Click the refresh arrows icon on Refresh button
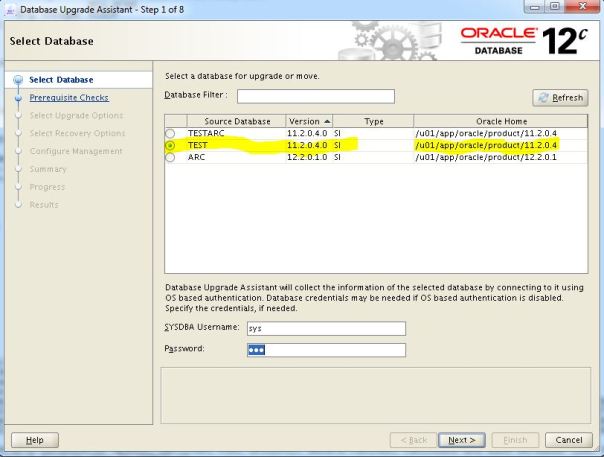The height and width of the screenshot is (457, 604). pos(541,98)
